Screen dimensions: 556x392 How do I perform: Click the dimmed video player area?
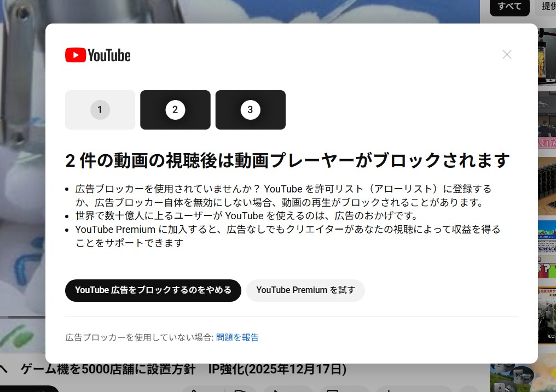tap(22, 164)
